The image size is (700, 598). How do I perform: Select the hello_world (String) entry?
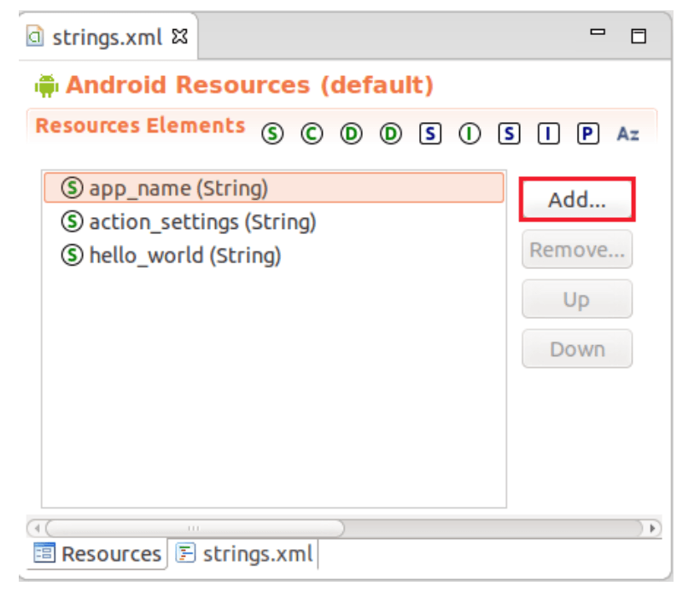[x=184, y=255]
